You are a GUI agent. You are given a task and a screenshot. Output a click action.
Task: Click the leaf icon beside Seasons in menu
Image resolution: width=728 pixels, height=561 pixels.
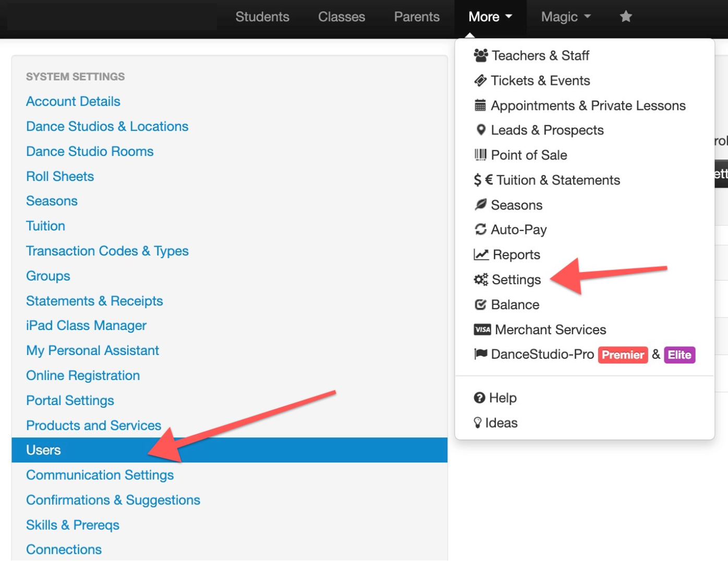pyautogui.click(x=480, y=204)
